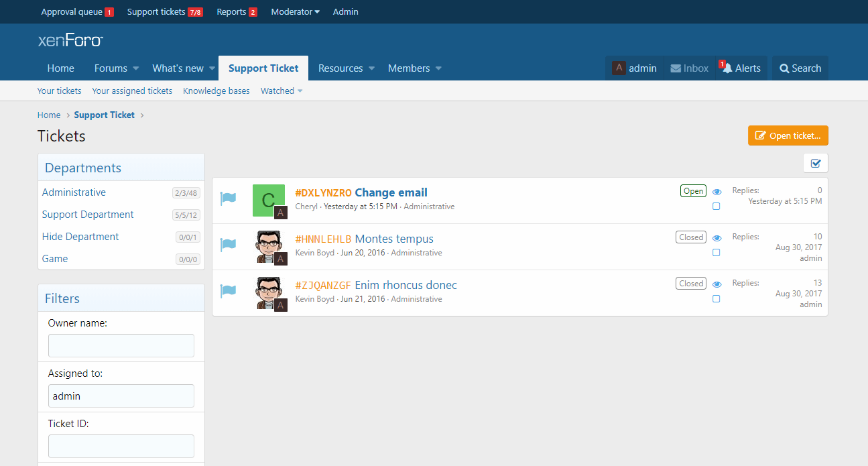
Task: Click the eye watch icon on Change email ticket
Action: (x=717, y=192)
